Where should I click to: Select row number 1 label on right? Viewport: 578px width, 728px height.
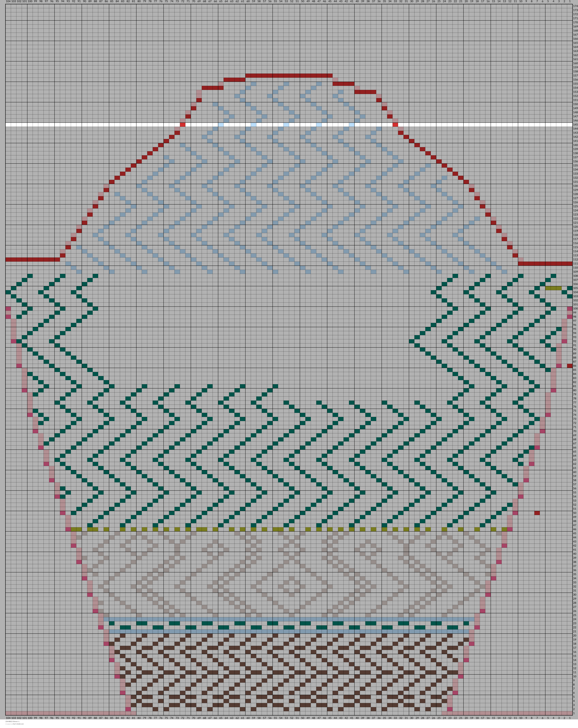coord(575,713)
